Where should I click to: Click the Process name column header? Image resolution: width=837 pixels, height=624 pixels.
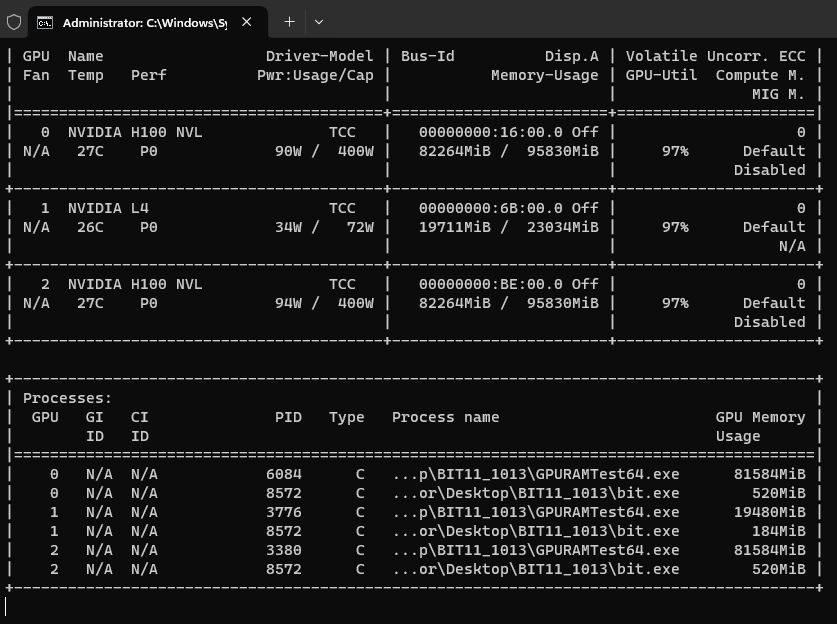click(446, 417)
